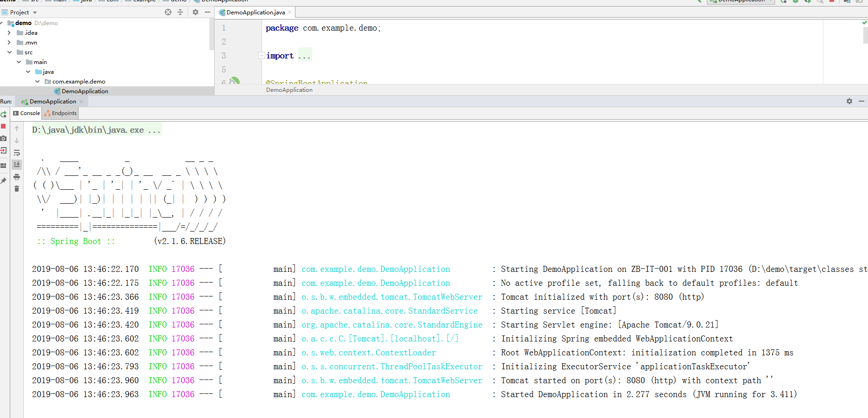The width and height of the screenshot is (868, 418).
Task: Select the demo project root
Action: click(x=23, y=23)
